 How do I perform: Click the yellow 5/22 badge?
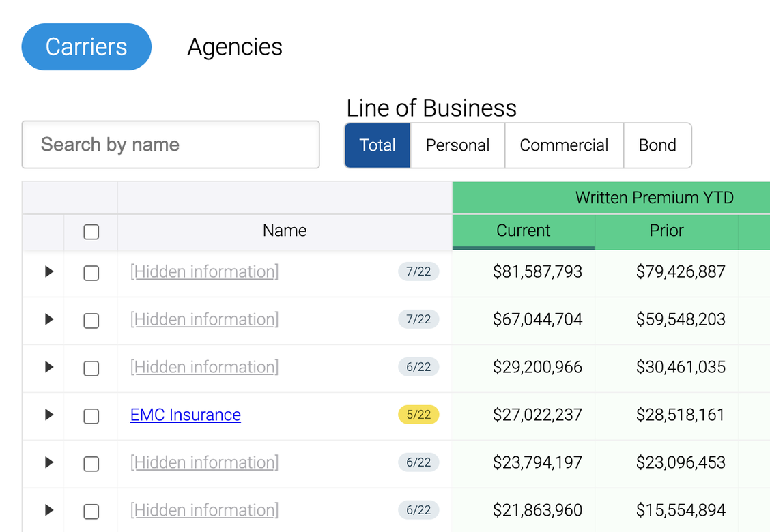418,415
